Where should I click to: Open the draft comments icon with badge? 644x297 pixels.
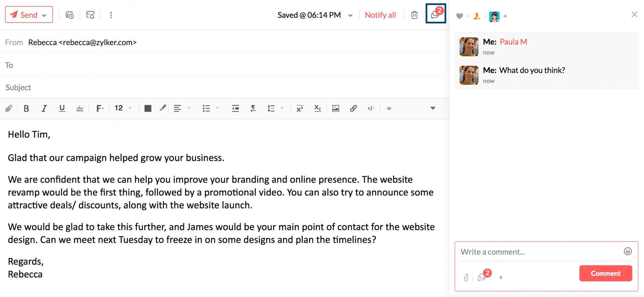(x=436, y=14)
